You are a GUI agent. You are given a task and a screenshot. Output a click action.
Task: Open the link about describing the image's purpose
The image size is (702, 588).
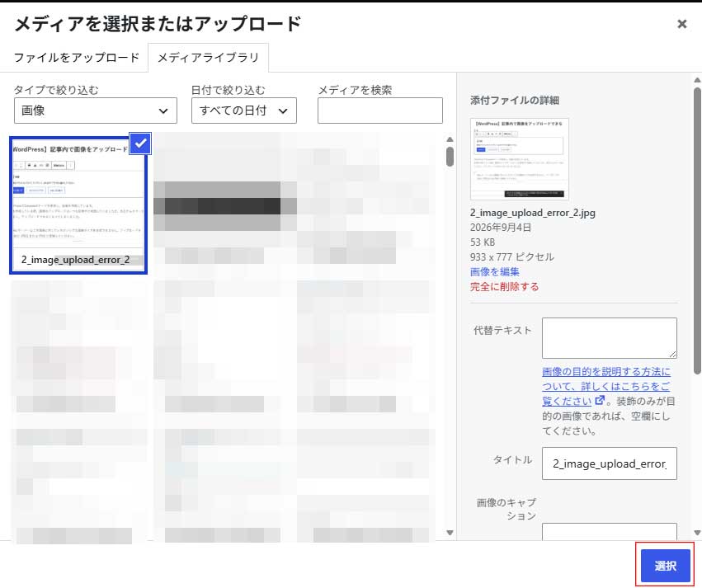tap(605, 386)
